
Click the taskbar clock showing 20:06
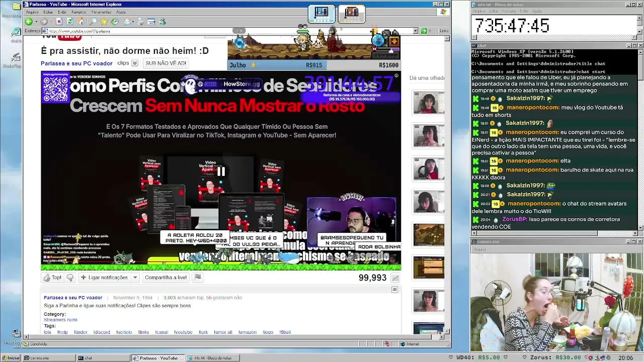coord(626,358)
